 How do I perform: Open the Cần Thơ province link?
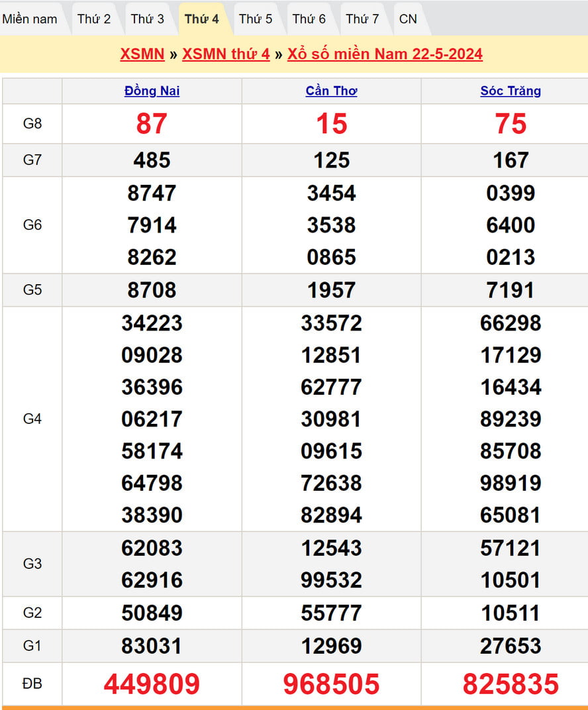coord(331,91)
